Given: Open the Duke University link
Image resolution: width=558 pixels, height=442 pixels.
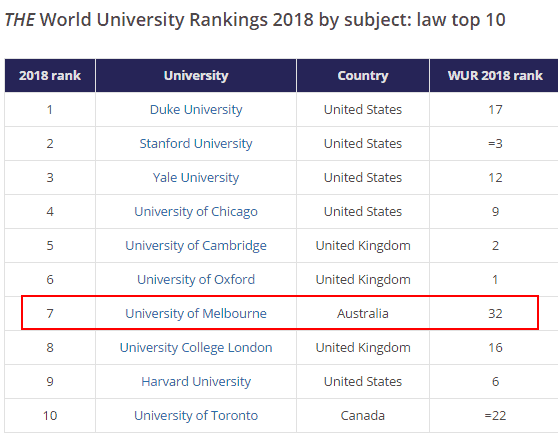Looking at the screenshot, I should click(196, 110).
